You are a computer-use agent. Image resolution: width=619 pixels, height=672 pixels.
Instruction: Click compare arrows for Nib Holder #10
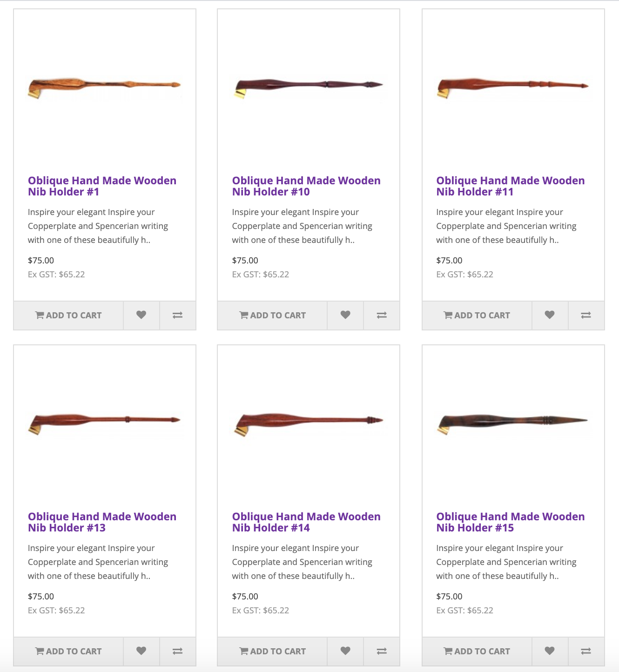tap(382, 315)
